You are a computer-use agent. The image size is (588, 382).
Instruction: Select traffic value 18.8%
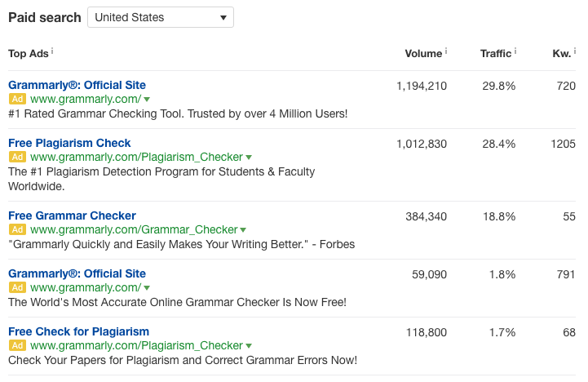coord(499,216)
